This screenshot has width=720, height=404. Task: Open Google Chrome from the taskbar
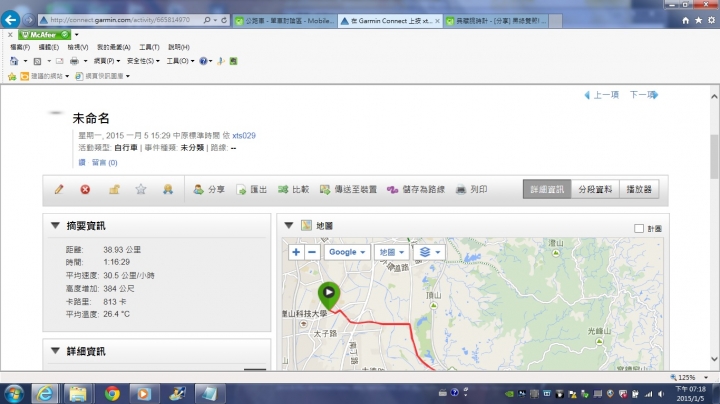112,394
